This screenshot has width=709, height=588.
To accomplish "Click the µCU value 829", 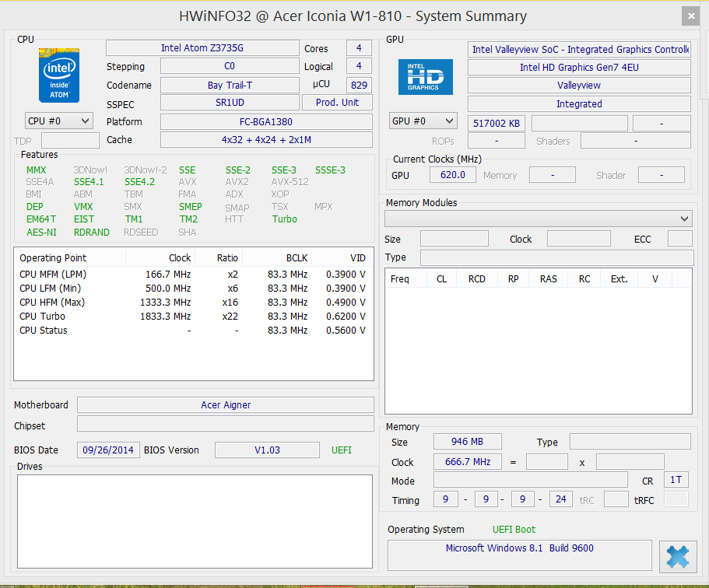I will pyautogui.click(x=359, y=85).
